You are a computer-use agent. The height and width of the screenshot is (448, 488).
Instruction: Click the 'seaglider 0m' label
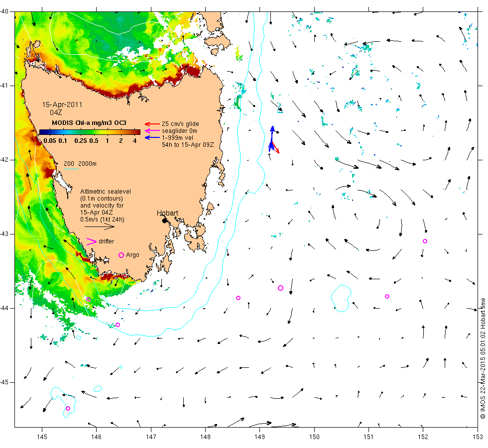179,131
